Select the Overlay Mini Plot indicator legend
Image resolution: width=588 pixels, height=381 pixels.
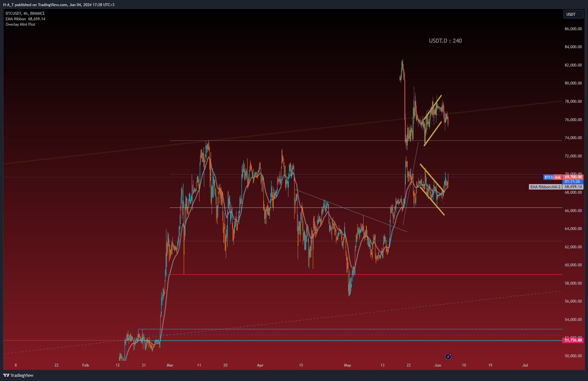pyautogui.click(x=21, y=24)
